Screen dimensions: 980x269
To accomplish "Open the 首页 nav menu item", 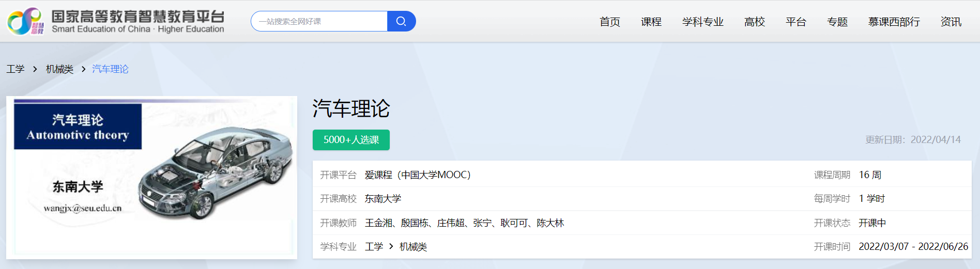I will [x=609, y=22].
